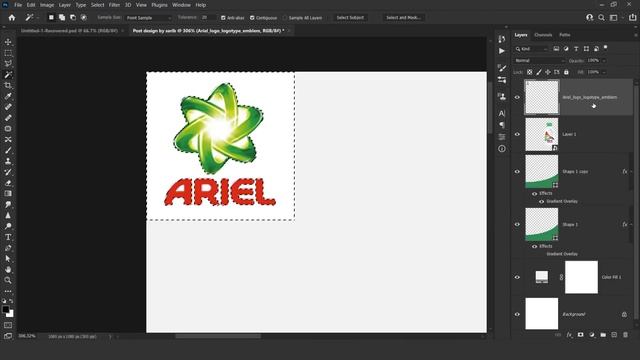
Task: Switch to the Channels tab
Action: click(543, 35)
